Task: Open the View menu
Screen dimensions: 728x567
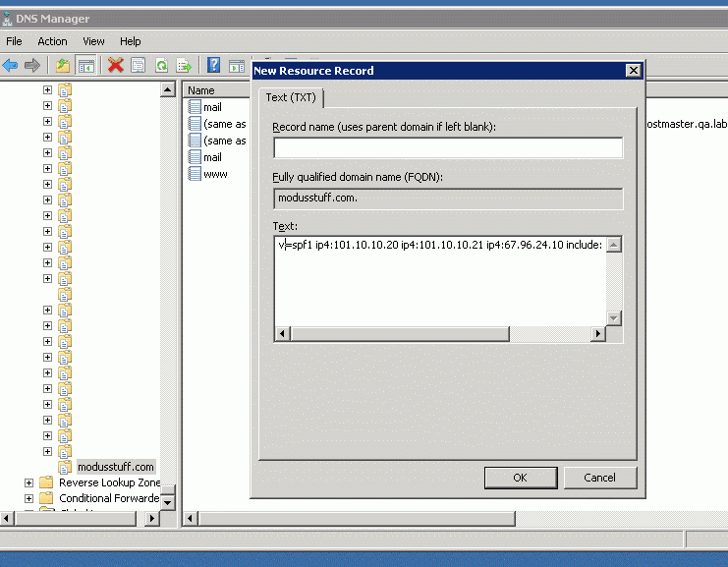Action: (x=93, y=41)
